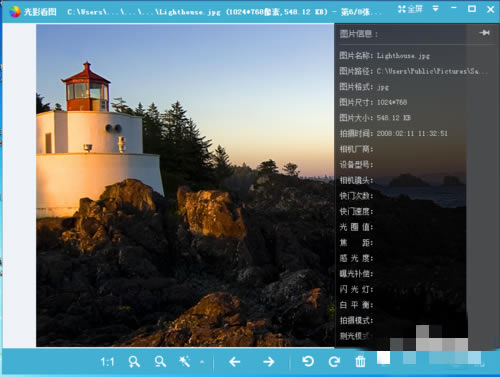Click the 闪光灯 label
This screenshot has height=377, width=500.
pos(356,289)
